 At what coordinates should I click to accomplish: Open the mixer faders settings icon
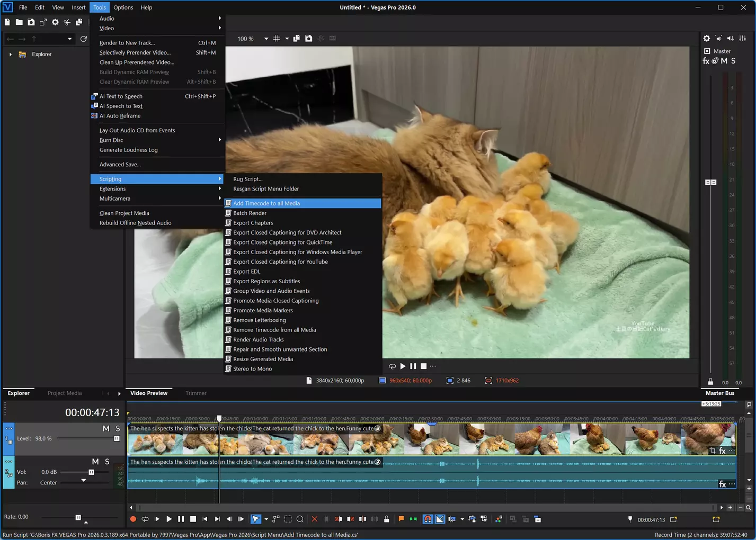(x=742, y=38)
